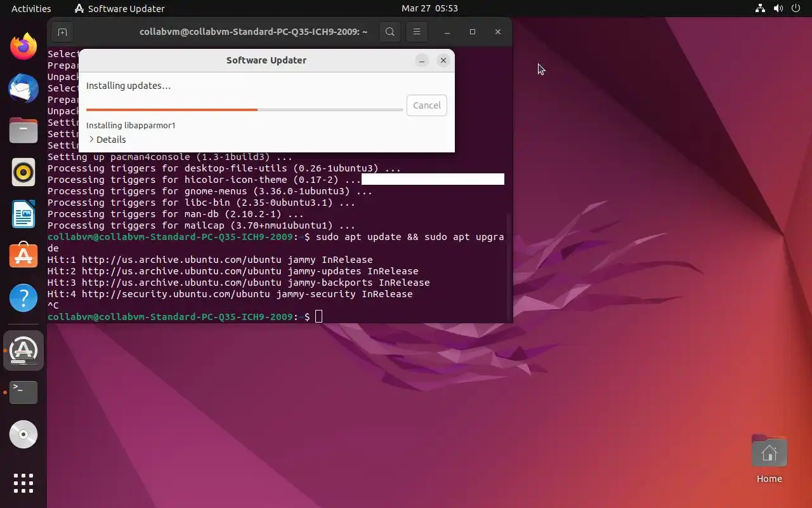The image size is (812, 508).
Task: Click the 'Installing libapparmor1' status text
Action: pos(131,126)
